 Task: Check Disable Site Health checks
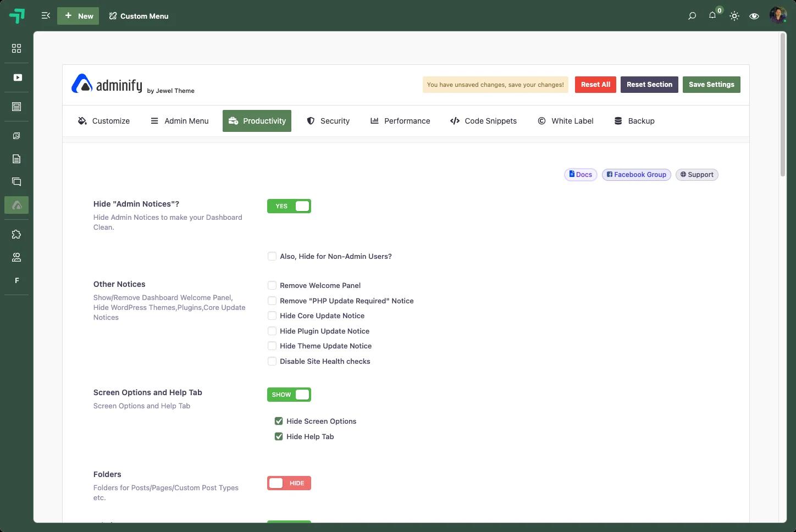(272, 361)
